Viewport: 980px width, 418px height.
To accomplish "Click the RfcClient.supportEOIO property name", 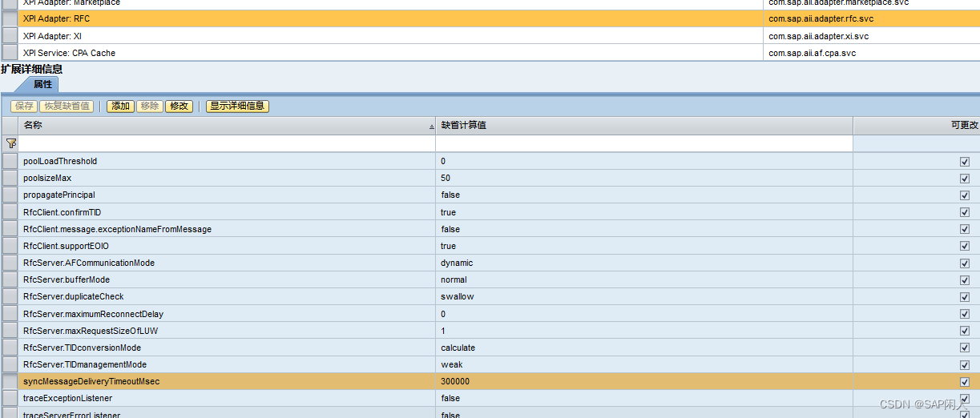I will coord(66,246).
